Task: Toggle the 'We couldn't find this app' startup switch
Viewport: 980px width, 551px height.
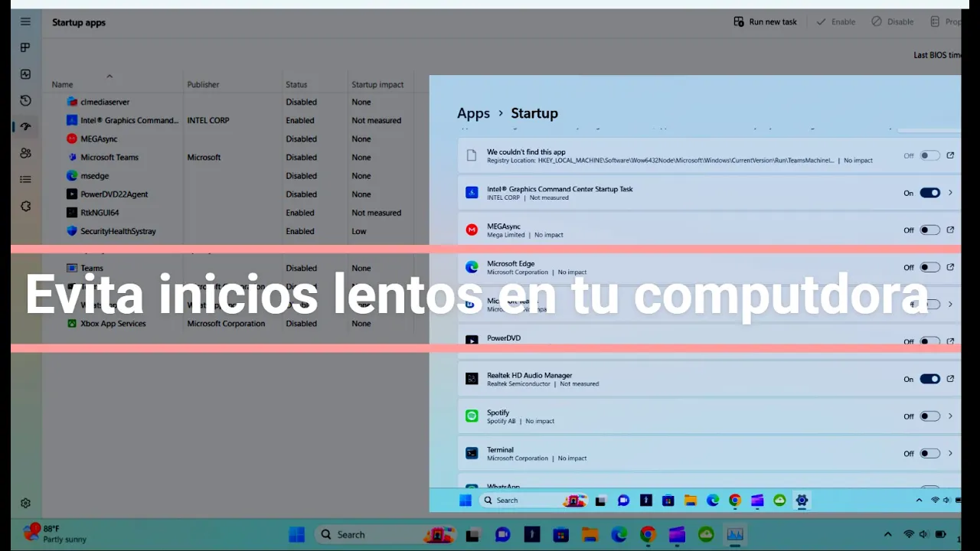Action: point(929,155)
